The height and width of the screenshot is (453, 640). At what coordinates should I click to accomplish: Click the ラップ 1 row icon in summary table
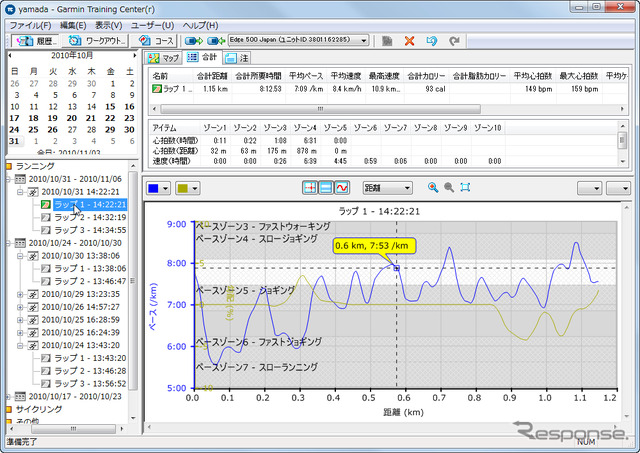(157, 89)
